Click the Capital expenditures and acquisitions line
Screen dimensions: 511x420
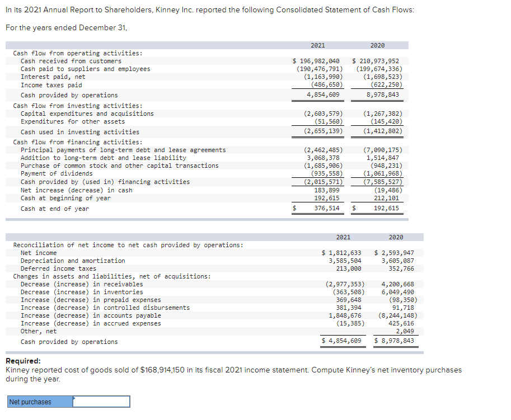point(88,113)
